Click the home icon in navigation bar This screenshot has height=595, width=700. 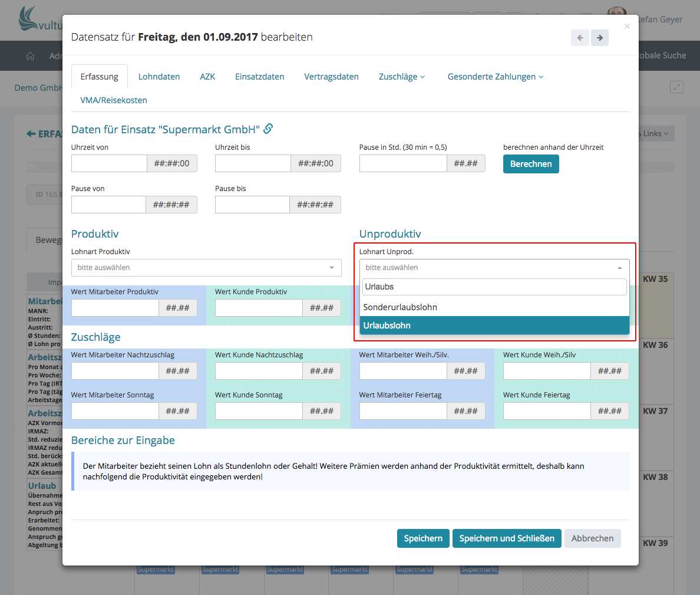(30, 56)
